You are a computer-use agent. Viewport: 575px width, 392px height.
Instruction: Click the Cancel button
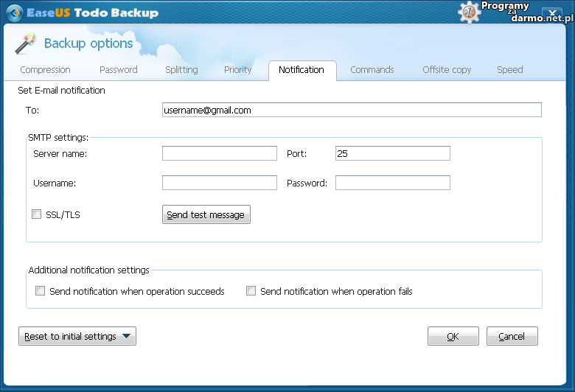coord(512,336)
